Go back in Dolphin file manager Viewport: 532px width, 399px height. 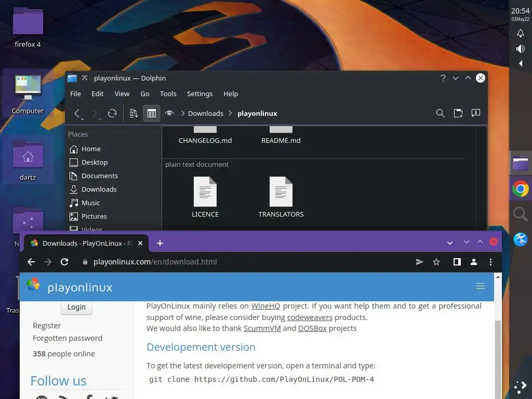(77, 113)
